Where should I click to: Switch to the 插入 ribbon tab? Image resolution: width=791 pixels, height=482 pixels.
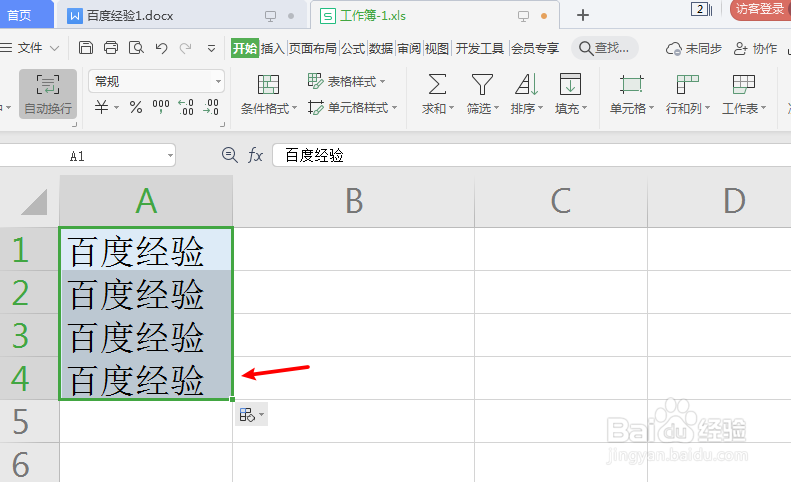[x=272, y=48]
